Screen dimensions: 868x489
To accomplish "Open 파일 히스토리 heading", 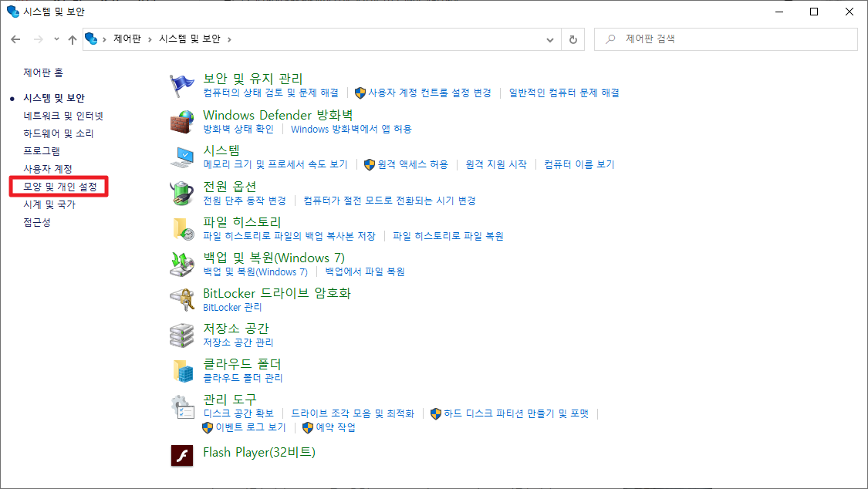I will (x=242, y=221).
